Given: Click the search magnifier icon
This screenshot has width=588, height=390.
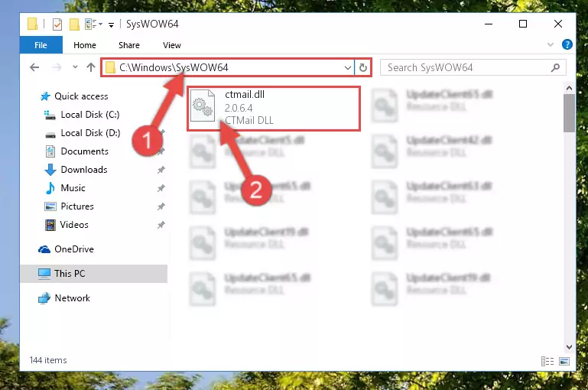Looking at the screenshot, I should (555, 67).
